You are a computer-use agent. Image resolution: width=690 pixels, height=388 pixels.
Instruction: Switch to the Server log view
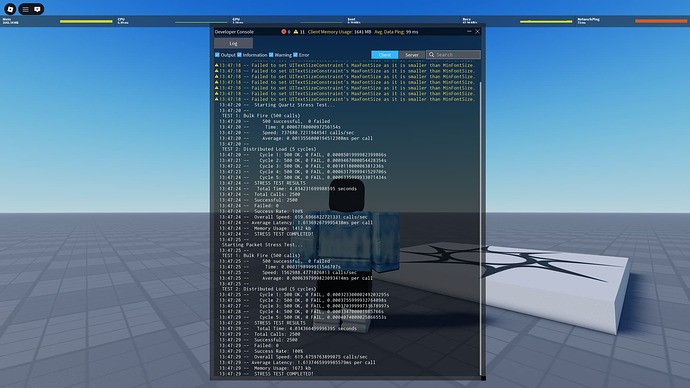coord(412,55)
